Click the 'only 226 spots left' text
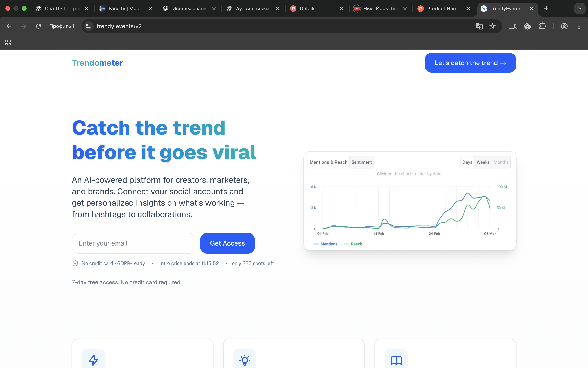Image resolution: width=588 pixels, height=368 pixels. 253,263
